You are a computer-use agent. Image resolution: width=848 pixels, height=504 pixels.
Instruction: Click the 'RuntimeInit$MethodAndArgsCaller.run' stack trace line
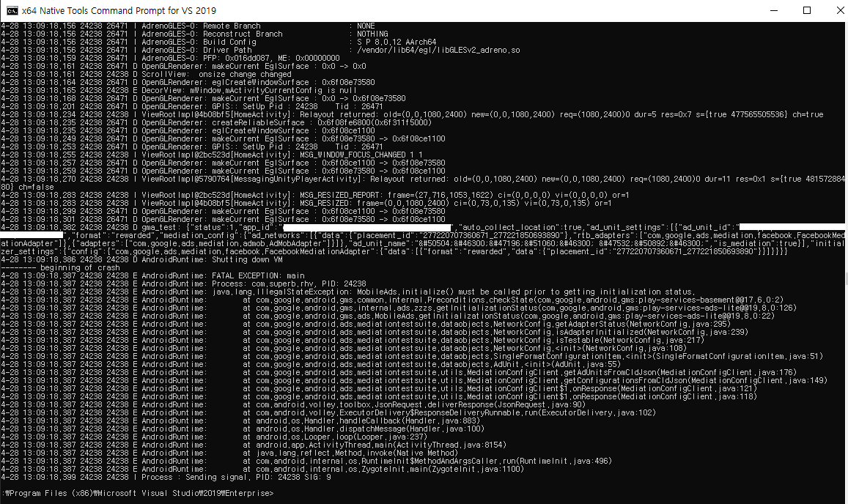(x=306, y=462)
